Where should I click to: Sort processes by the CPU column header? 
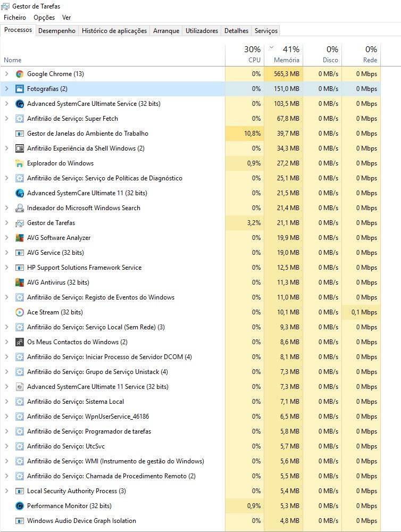tap(245, 55)
